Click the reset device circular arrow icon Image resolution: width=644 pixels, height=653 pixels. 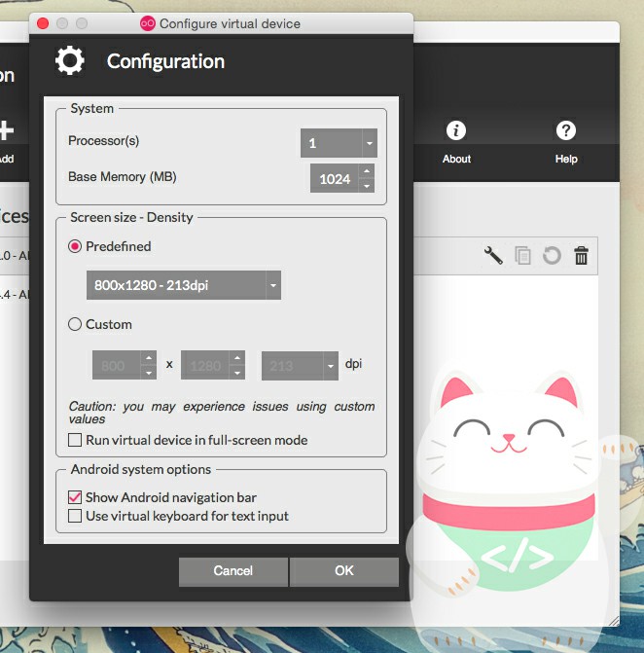click(x=552, y=256)
